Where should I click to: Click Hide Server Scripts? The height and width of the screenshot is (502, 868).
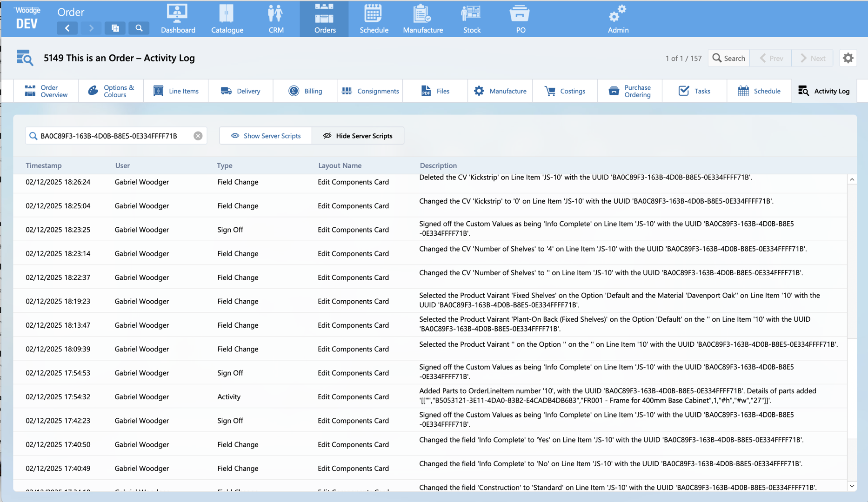[358, 136]
